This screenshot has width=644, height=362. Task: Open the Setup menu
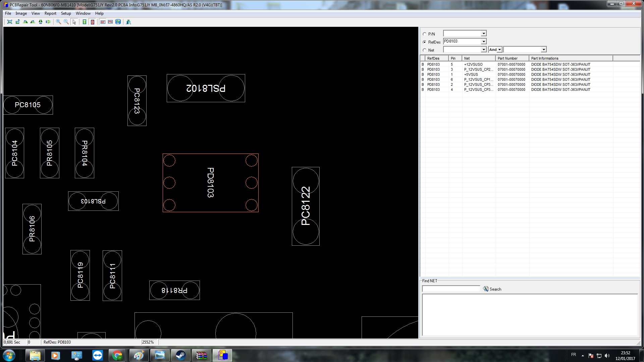click(x=66, y=13)
